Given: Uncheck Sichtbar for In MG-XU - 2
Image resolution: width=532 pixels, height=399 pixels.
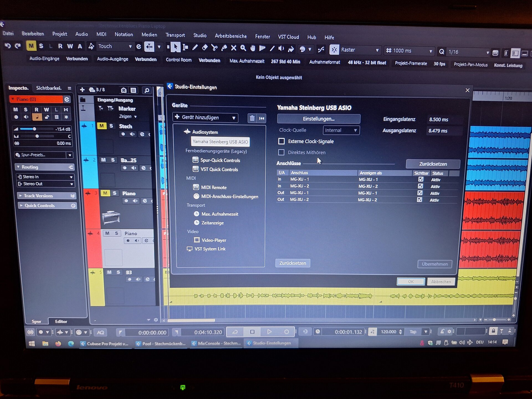Looking at the screenshot, I should click(x=420, y=186).
